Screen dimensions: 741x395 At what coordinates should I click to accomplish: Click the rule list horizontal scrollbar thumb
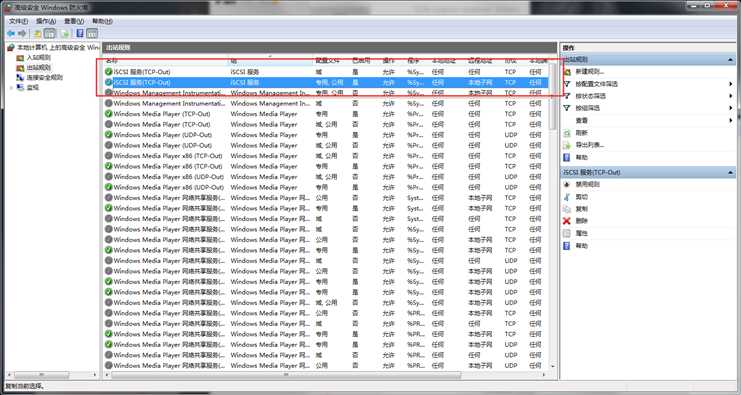point(286,375)
